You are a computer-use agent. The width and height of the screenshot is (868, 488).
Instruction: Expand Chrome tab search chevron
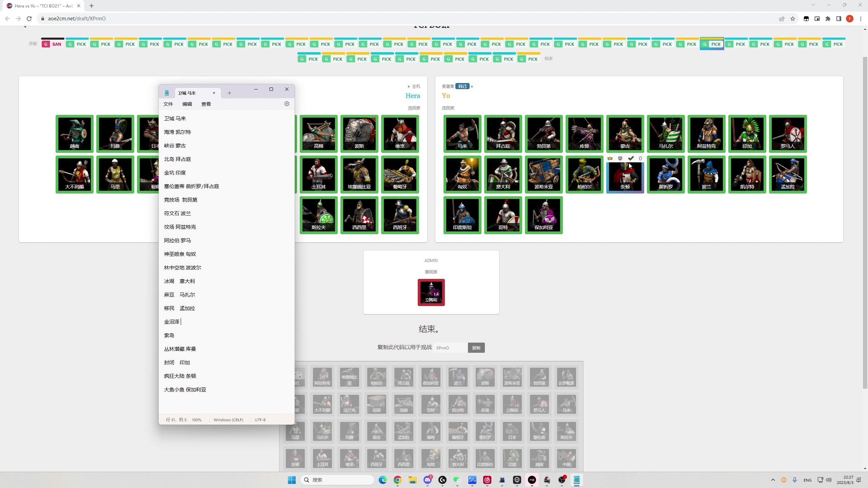point(813,5)
